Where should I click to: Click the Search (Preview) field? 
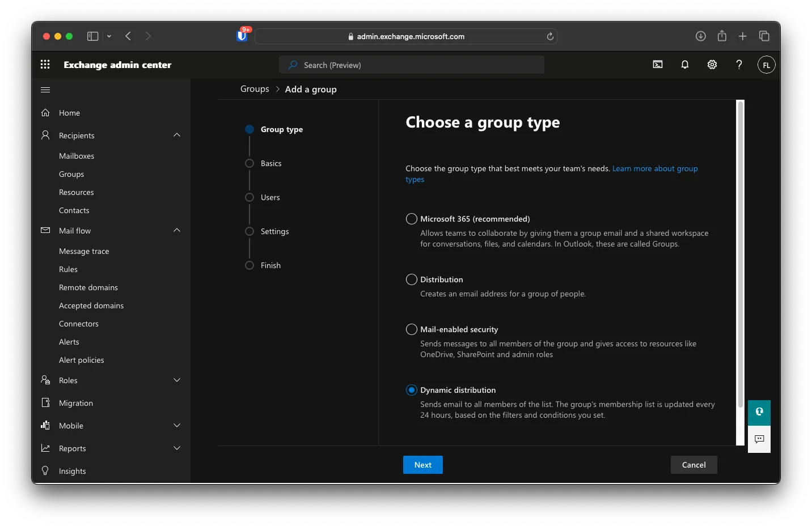(x=412, y=65)
